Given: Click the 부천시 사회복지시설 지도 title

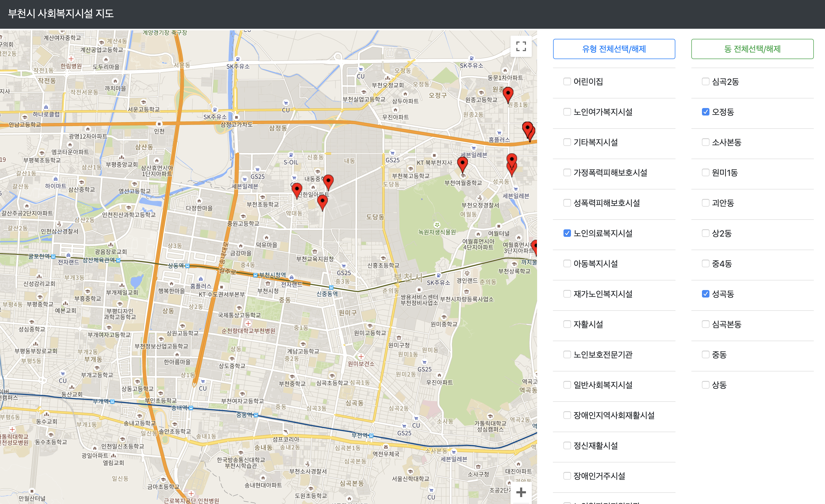Looking at the screenshot, I should [61, 13].
